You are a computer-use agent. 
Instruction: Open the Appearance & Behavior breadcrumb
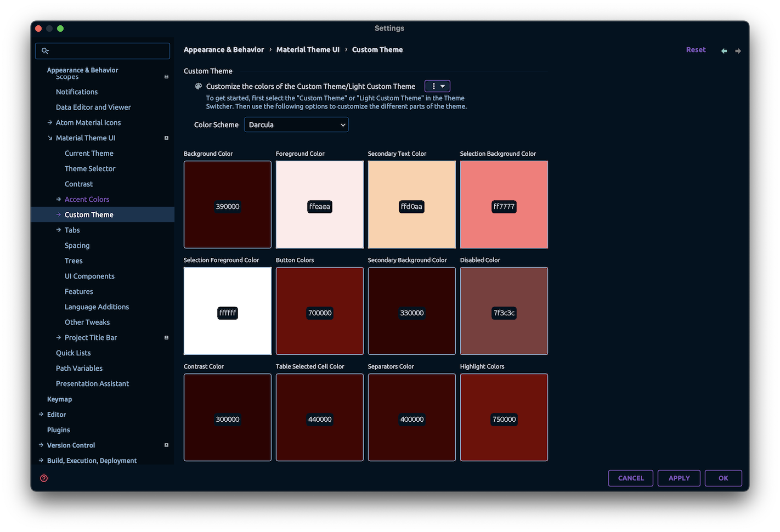pyautogui.click(x=224, y=49)
